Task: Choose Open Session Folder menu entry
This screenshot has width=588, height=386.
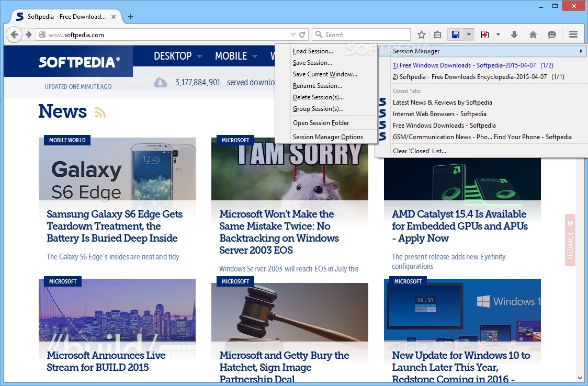Action: tap(326, 123)
